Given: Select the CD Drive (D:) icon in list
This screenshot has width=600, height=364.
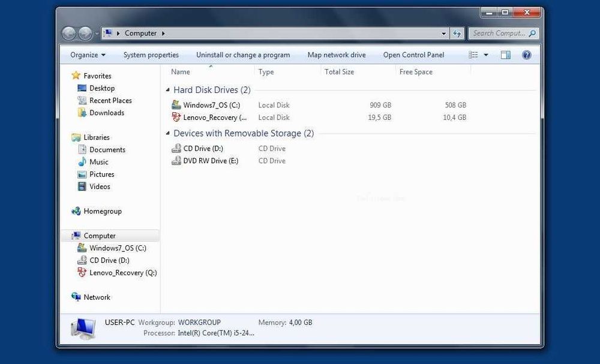Looking at the screenshot, I should (x=176, y=148).
